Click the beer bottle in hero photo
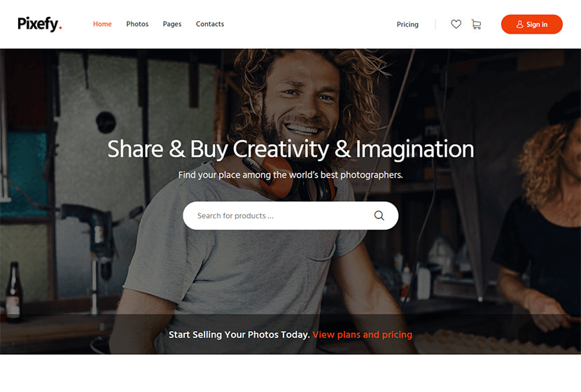This screenshot has height=392, width=581. [x=14, y=291]
